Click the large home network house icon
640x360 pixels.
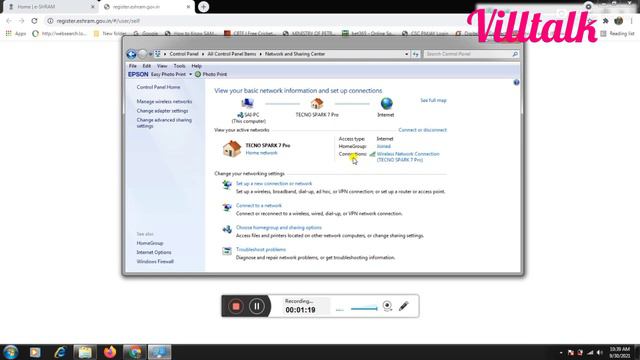[x=232, y=149]
